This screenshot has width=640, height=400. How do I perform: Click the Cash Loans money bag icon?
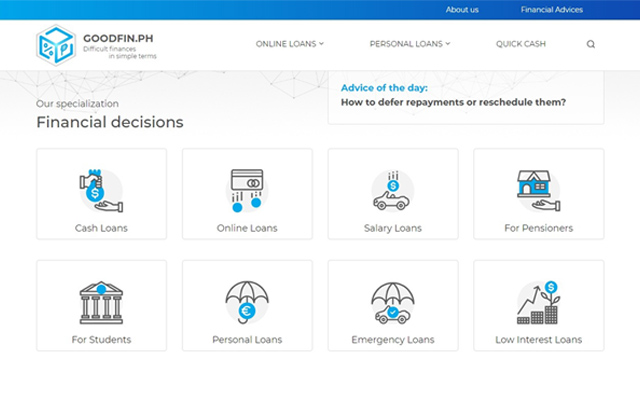(x=101, y=191)
